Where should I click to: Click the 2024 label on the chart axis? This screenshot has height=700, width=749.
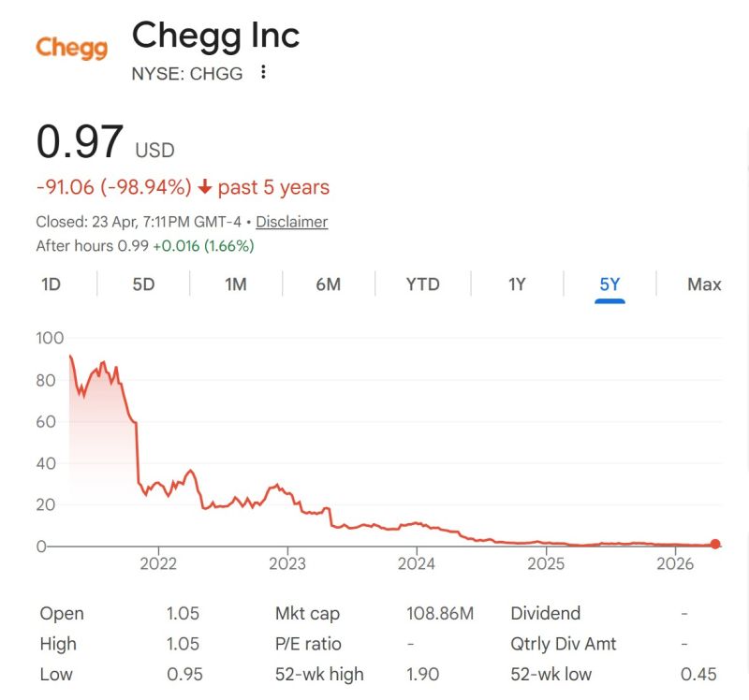coord(419,564)
